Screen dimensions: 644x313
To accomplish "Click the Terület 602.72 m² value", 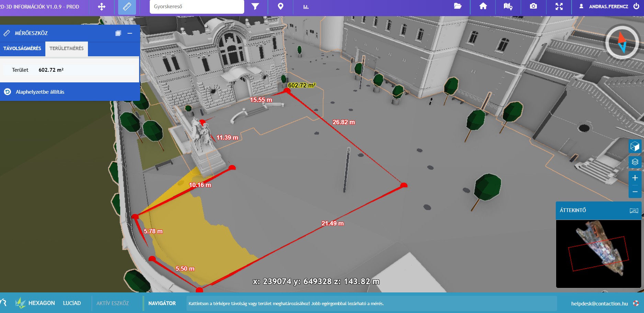I will click(51, 70).
